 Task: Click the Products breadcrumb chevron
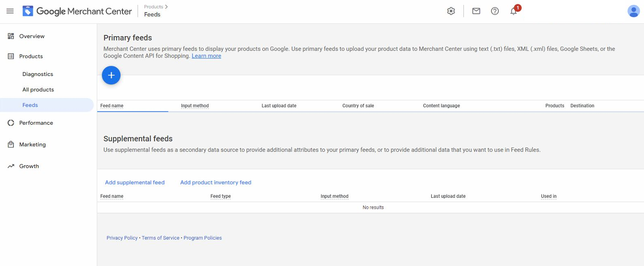[x=166, y=6]
